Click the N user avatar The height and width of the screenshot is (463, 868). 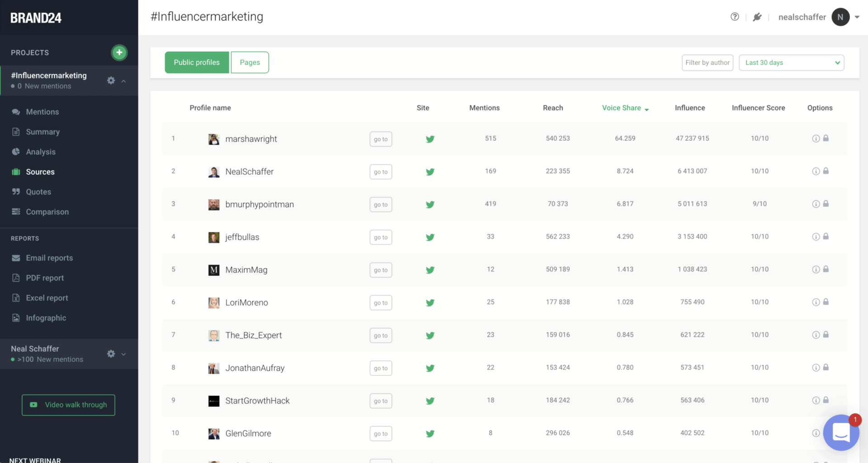(x=840, y=17)
